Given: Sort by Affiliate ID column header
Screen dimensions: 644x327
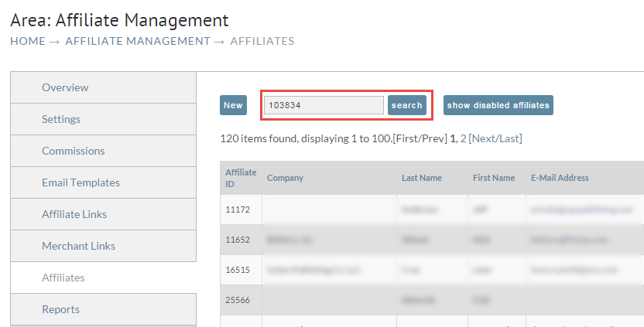Looking at the screenshot, I should 241,178.
